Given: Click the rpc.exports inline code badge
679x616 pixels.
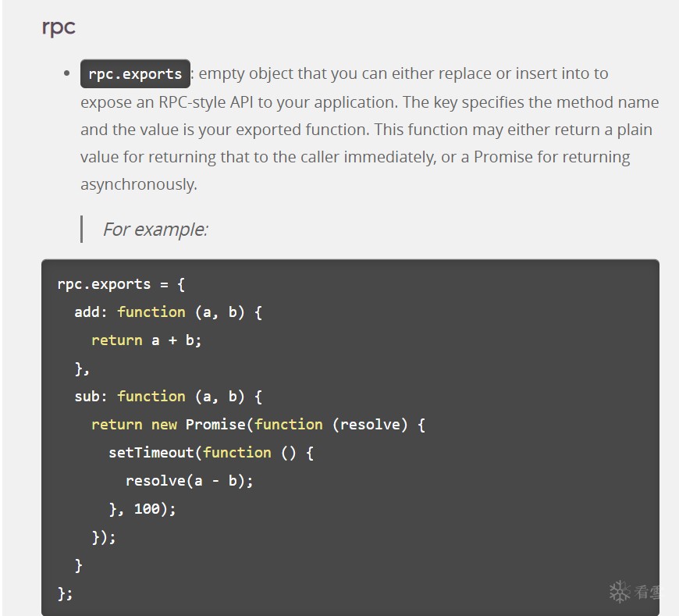Looking at the screenshot, I should coord(135,74).
